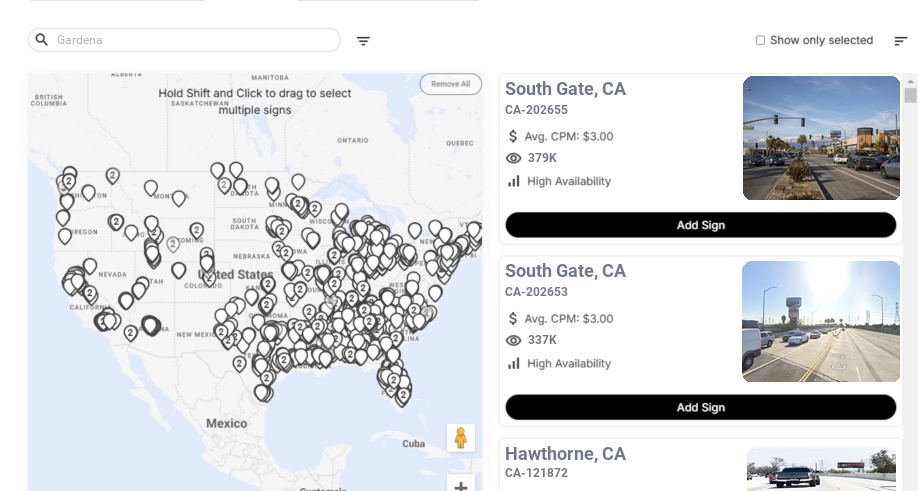Click the search magnifier icon

point(42,40)
